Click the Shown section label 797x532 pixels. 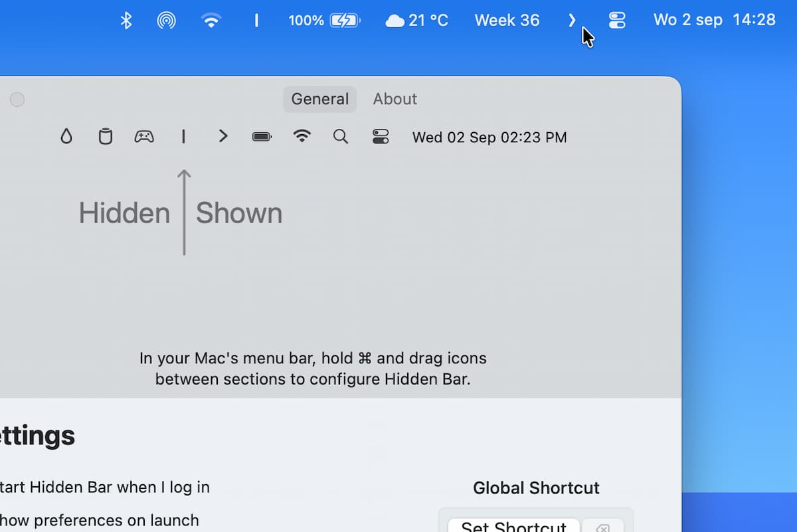(x=239, y=213)
